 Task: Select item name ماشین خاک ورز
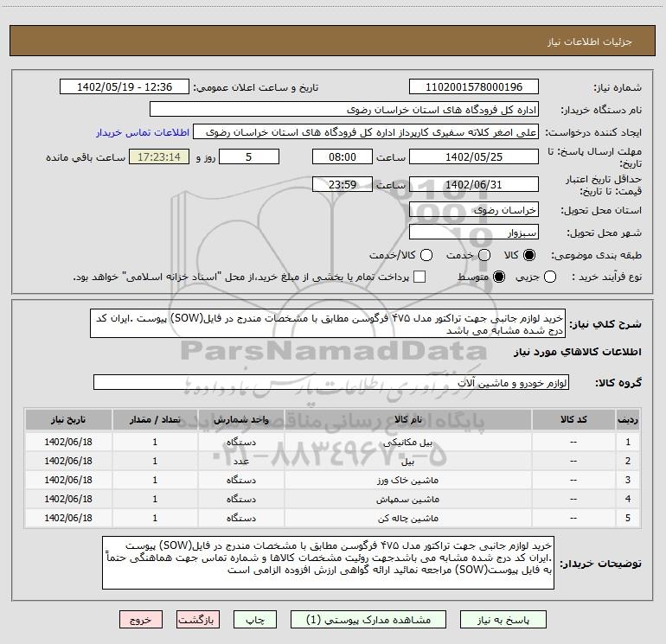coord(407,480)
